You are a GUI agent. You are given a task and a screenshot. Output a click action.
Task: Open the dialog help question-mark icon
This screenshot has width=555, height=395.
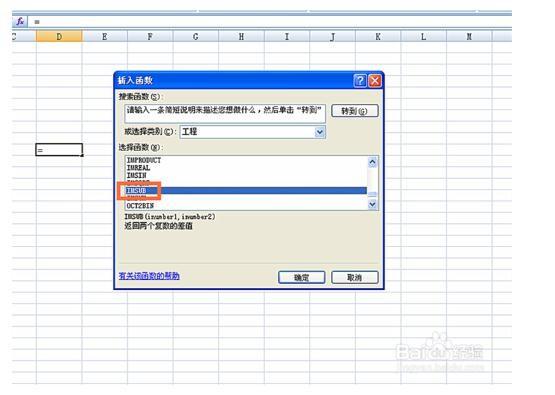pos(360,81)
